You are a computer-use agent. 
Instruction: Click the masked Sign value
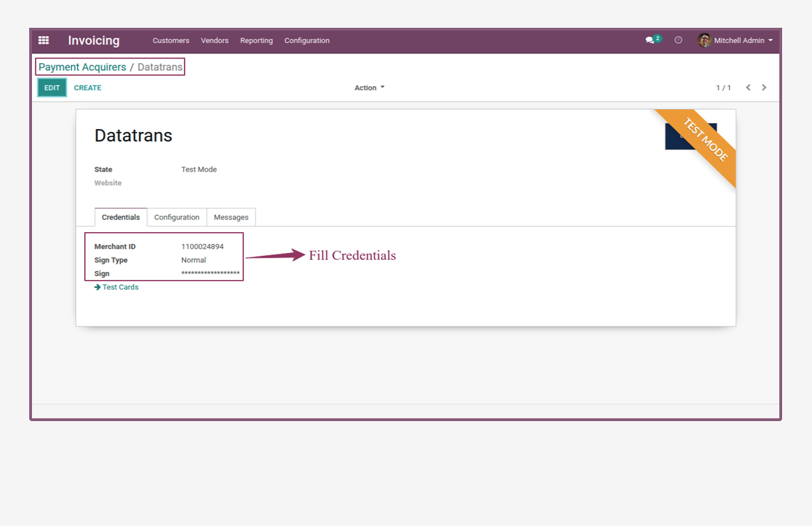[210, 273]
